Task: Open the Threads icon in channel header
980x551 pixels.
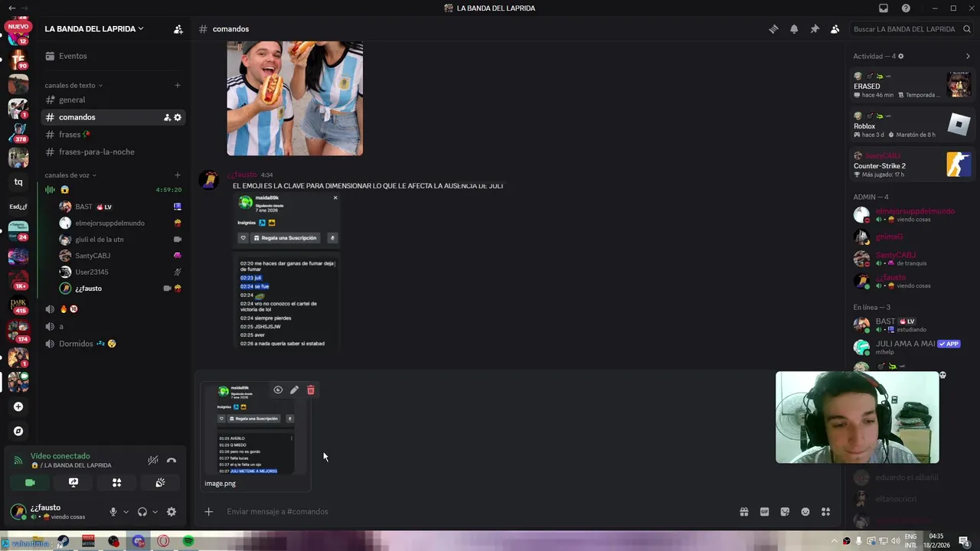Action: pos(773,29)
